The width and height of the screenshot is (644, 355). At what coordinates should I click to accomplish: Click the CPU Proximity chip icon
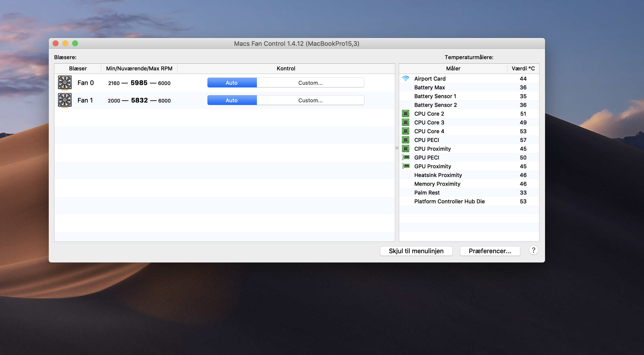405,149
